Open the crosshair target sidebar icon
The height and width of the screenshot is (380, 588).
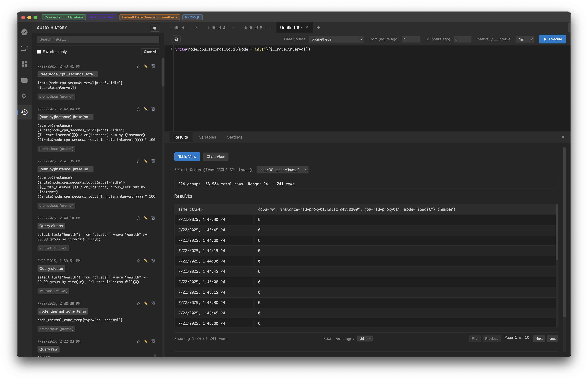24,96
